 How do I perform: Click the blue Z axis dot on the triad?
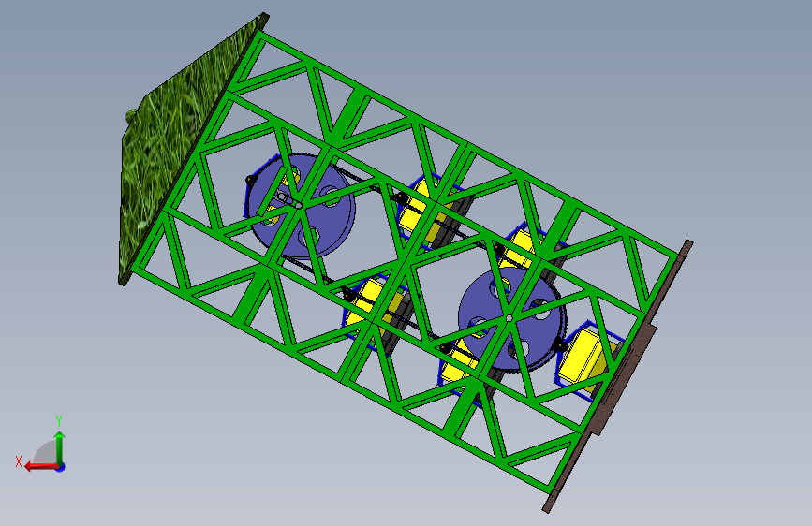(x=61, y=468)
